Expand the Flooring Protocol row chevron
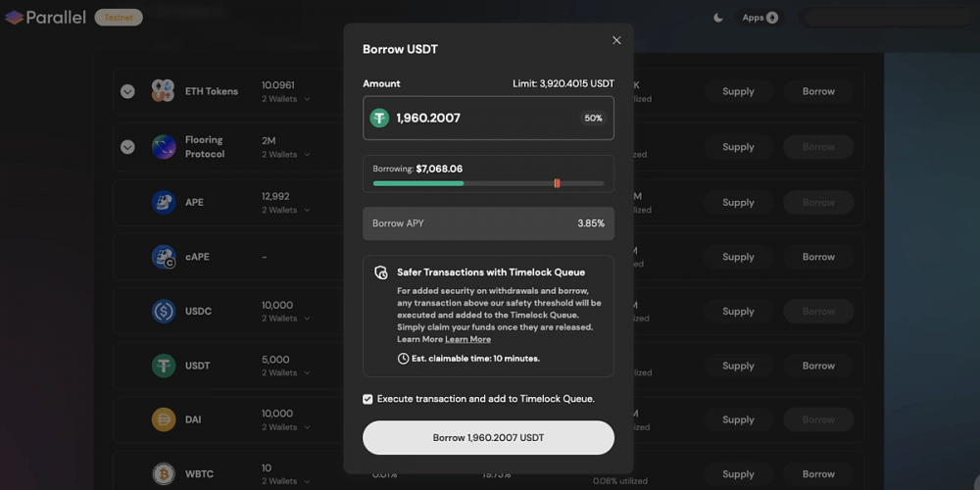 point(127,147)
